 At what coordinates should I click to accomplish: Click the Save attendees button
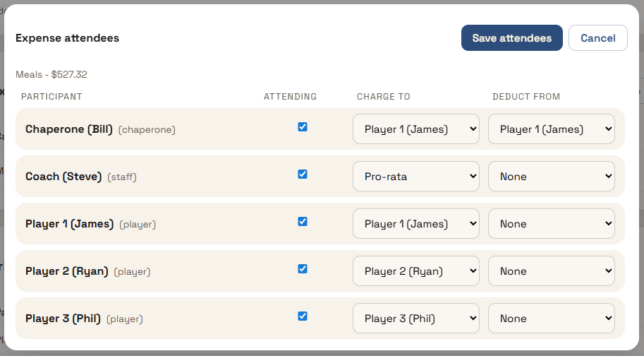[x=511, y=38]
